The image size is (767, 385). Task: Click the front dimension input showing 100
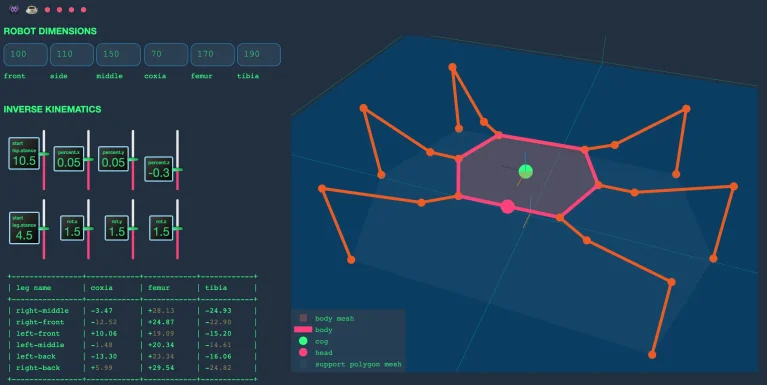point(25,54)
